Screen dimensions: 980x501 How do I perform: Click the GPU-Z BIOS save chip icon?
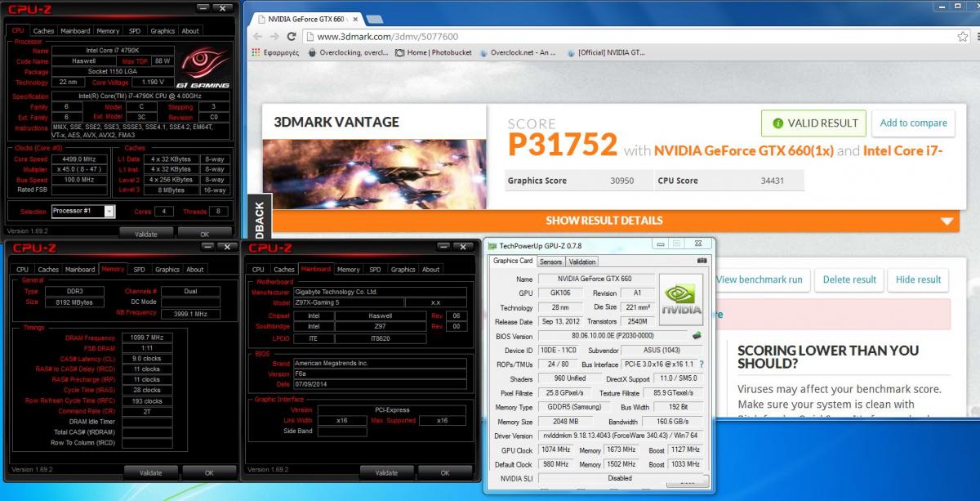697,336
